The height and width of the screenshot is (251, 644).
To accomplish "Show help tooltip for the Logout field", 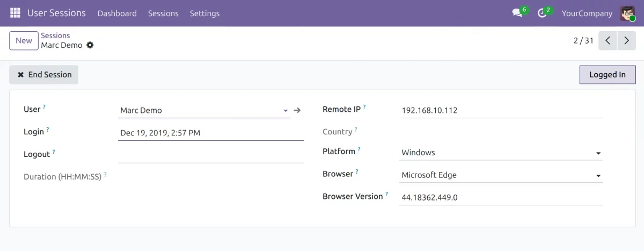I will pos(54,152).
